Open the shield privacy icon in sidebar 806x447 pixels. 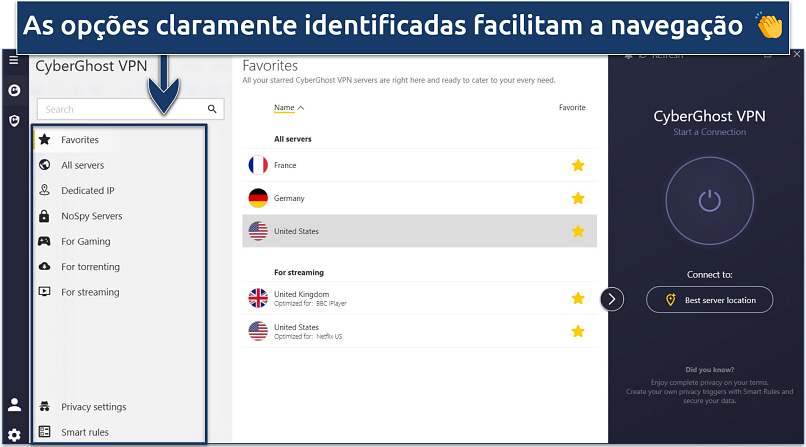(14, 121)
